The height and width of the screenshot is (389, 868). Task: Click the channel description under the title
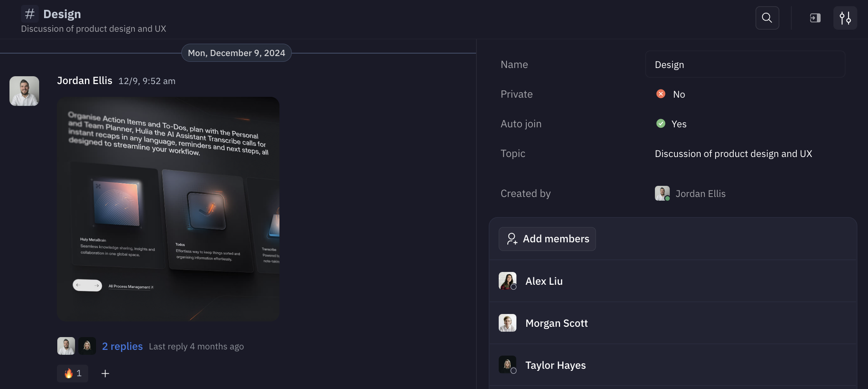pos(94,29)
